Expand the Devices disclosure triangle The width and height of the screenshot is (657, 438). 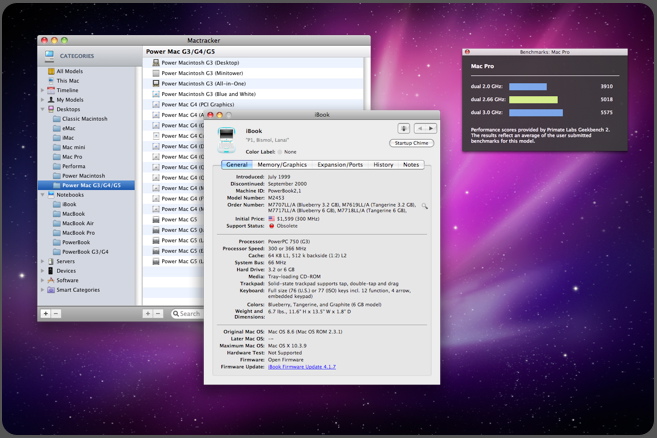42,271
